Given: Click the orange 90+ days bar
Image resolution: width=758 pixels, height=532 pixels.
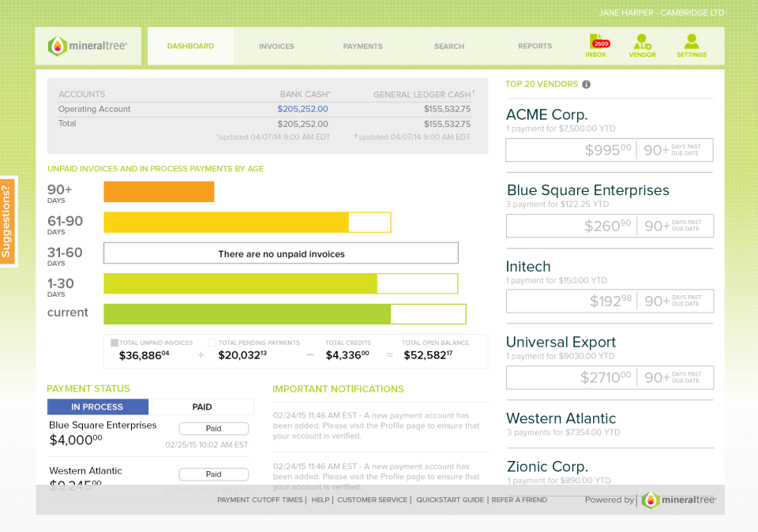Looking at the screenshot, I should pyautogui.click(x=159, y=192).
